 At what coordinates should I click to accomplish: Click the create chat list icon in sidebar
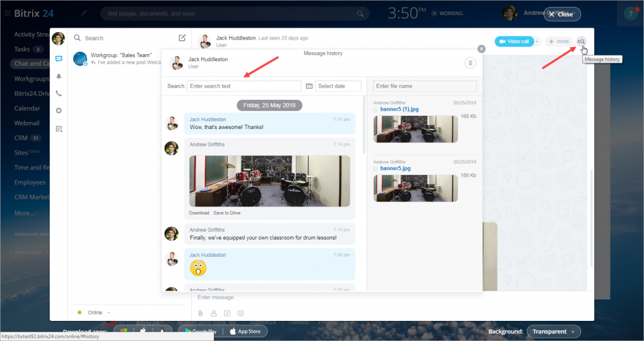point(58,129)
